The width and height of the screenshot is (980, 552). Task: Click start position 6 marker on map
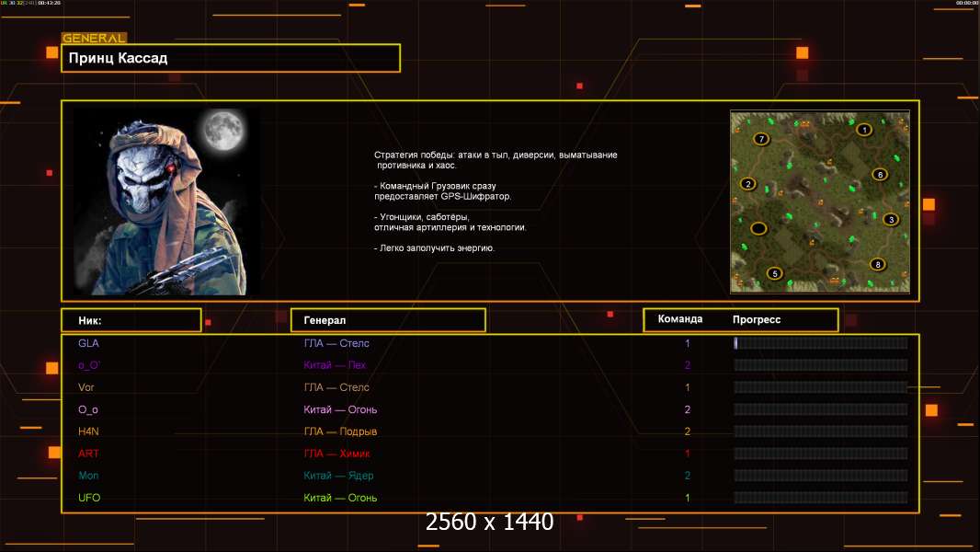[x=879, y=175]
